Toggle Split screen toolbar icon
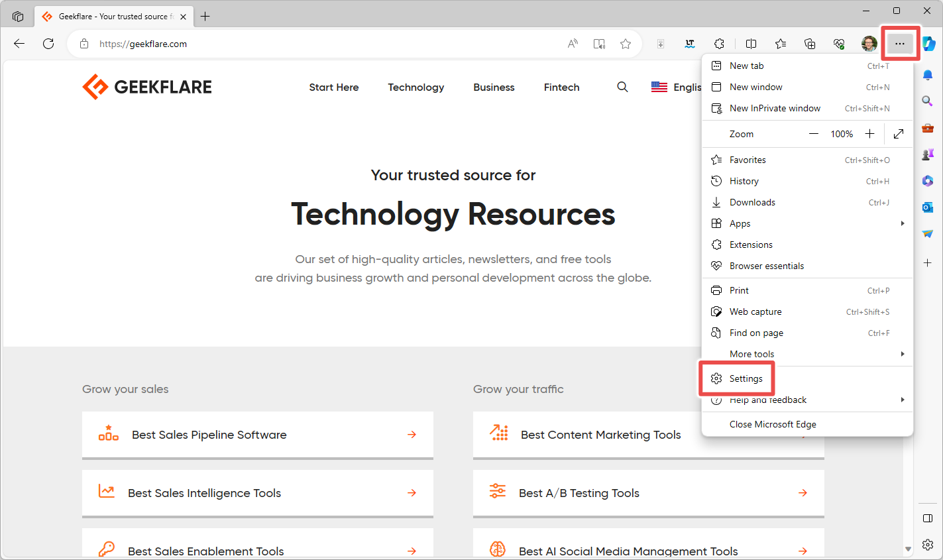 [x=751, y=44]
